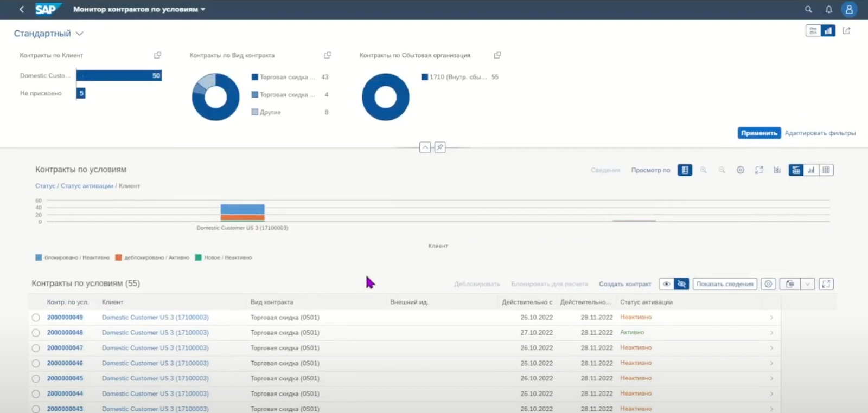
Task: Switch to chart and table hybrid view
Action: (x=796, y=170)
